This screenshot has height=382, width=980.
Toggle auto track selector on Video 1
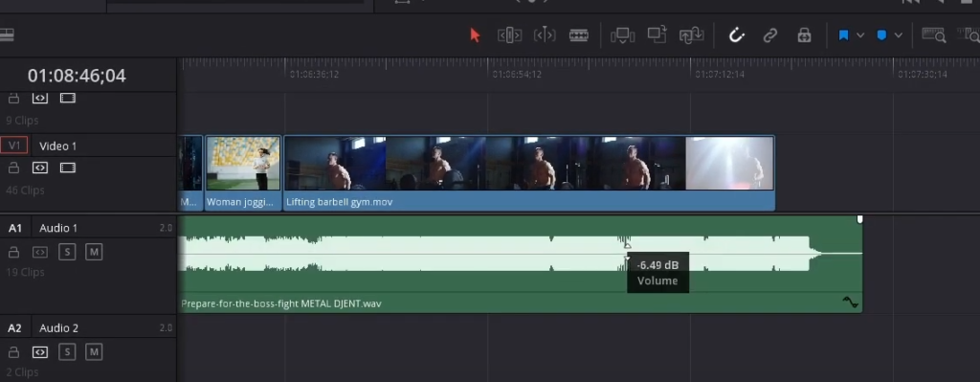tap(40, 168)
